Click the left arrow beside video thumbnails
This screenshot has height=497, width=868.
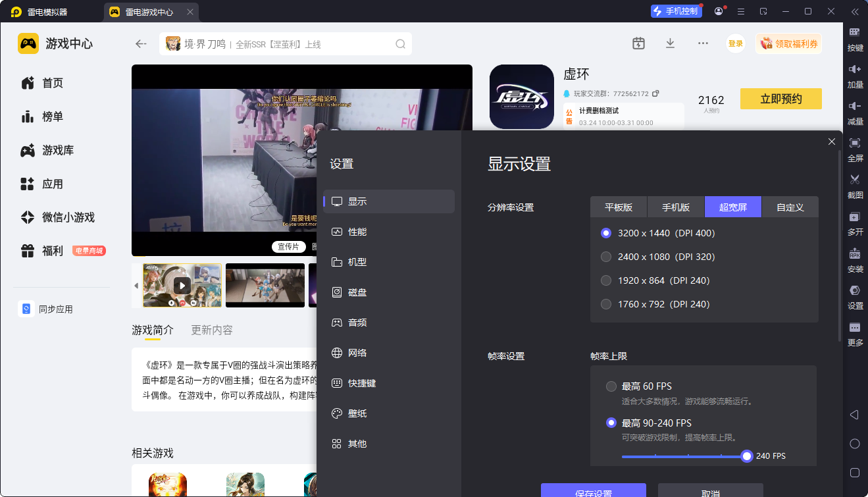136,286
